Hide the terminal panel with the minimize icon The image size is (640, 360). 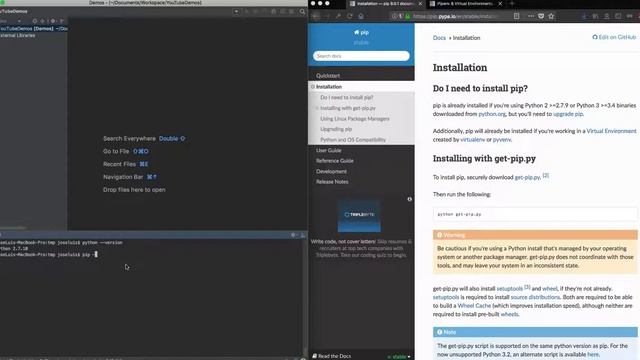(x=303, y=235)
